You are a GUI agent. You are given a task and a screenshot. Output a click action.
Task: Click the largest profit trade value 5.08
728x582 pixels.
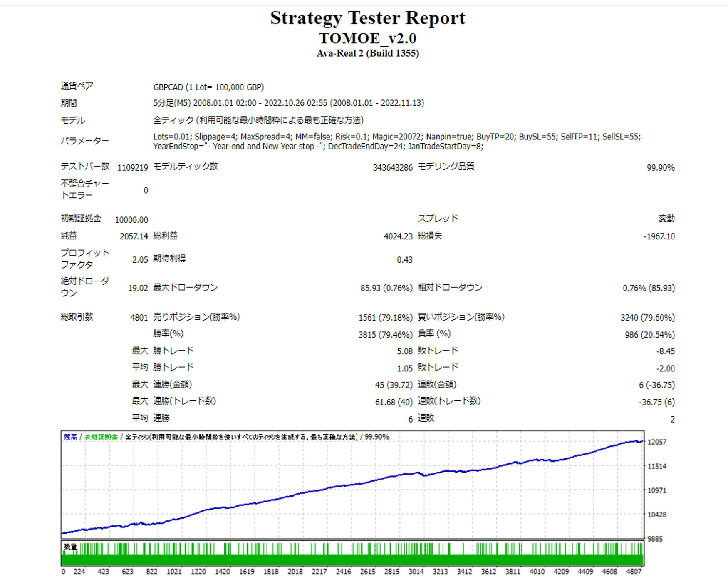(x=405, y=351)
